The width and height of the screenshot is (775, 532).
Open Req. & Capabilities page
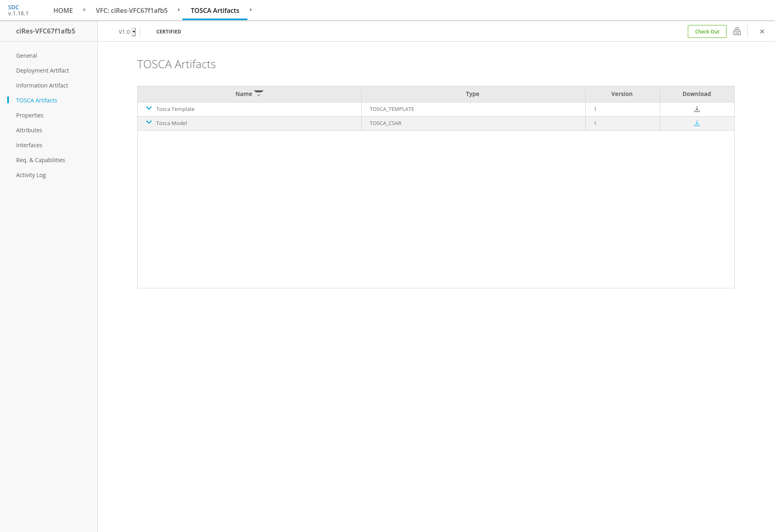(x=40, y=160)
